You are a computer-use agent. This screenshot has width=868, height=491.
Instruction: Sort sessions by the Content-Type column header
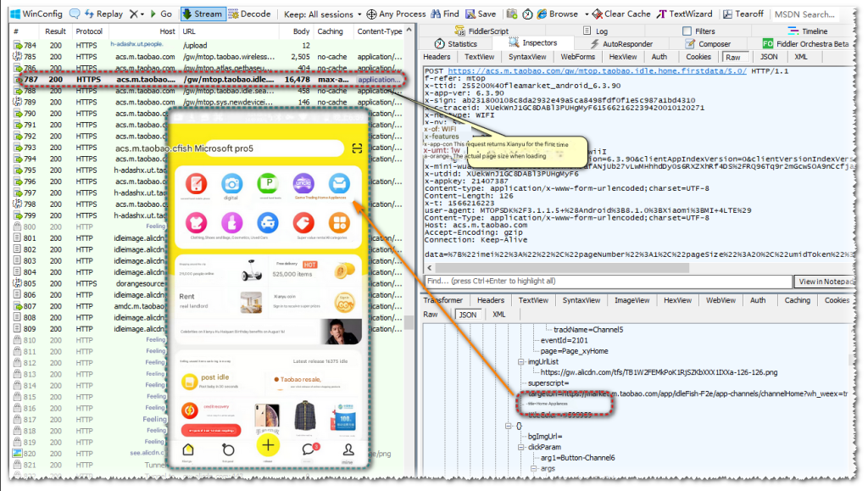click(x=380, y=31)
